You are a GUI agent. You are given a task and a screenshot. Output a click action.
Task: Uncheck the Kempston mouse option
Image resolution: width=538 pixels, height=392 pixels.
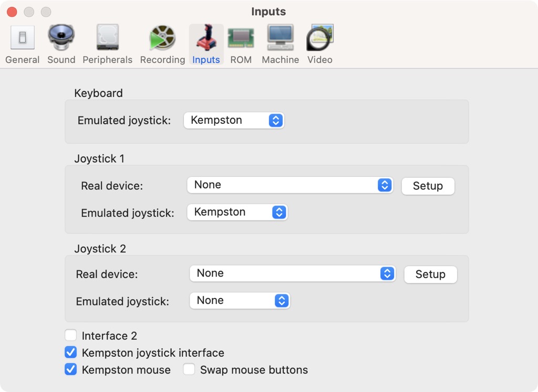pyautogui.click(x=71, y=369)
